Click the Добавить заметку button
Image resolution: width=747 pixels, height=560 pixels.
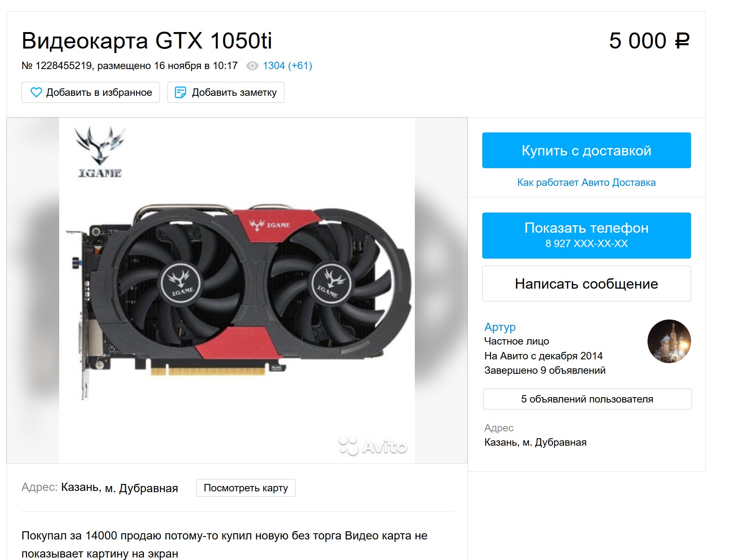(226, 92)
